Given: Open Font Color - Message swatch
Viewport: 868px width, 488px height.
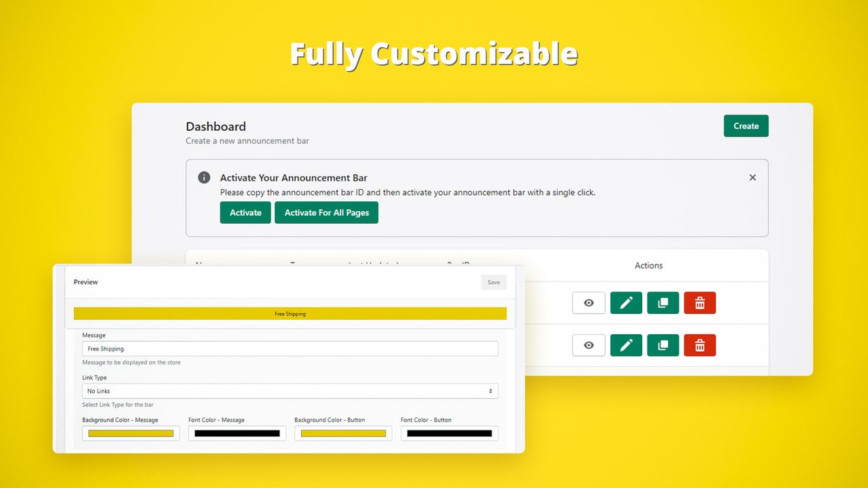Looking at the screenshot, I should [237, 433].
